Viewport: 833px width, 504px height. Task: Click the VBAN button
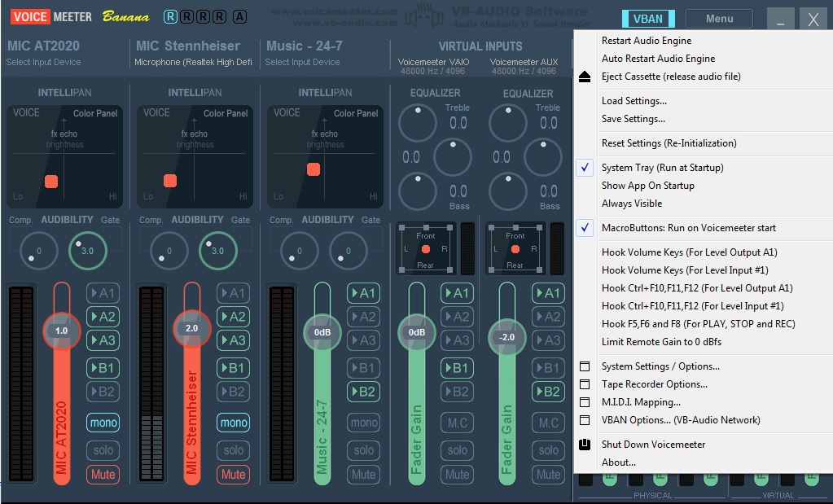648,19
